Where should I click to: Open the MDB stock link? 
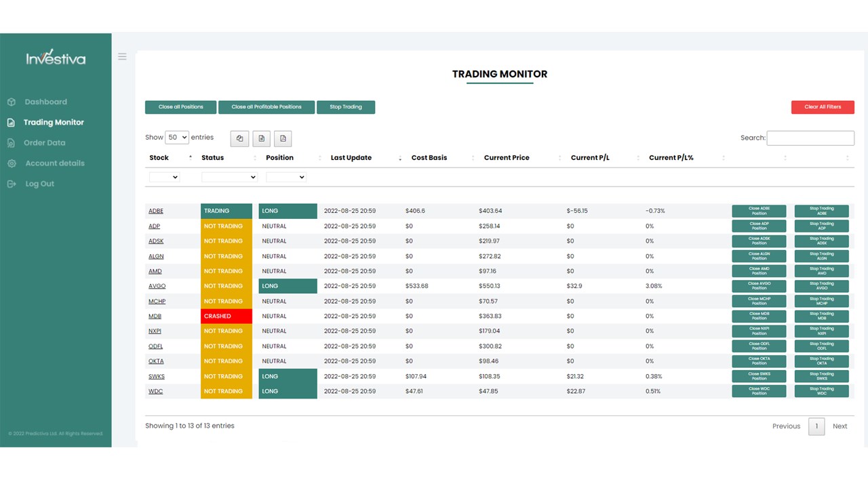click(x=155, y=317)
